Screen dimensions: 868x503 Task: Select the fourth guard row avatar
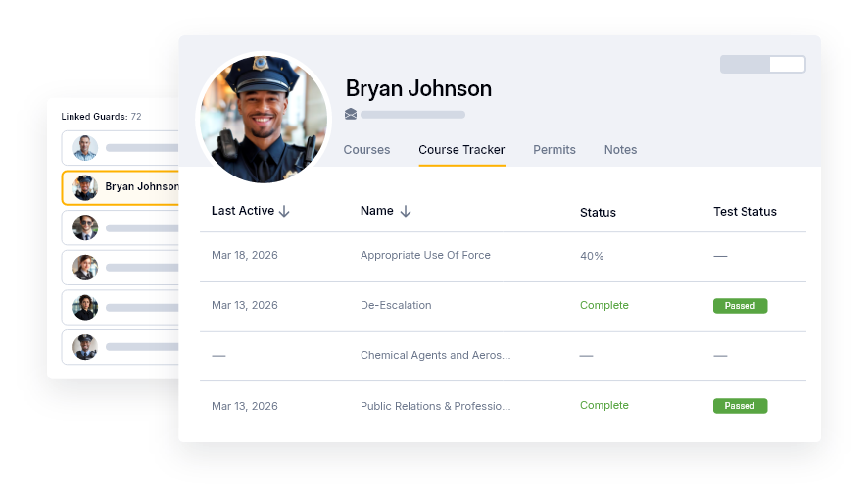tap(85, 268)
